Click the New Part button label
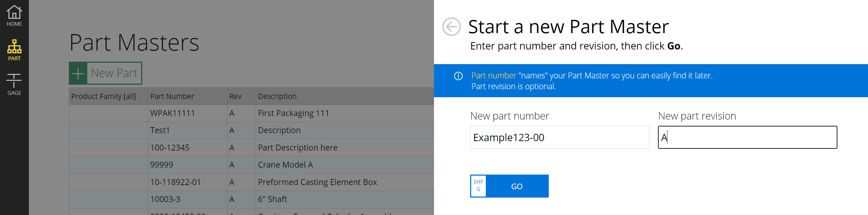The width and height of the screenshot is (868, 215). (x=114, y=74)
